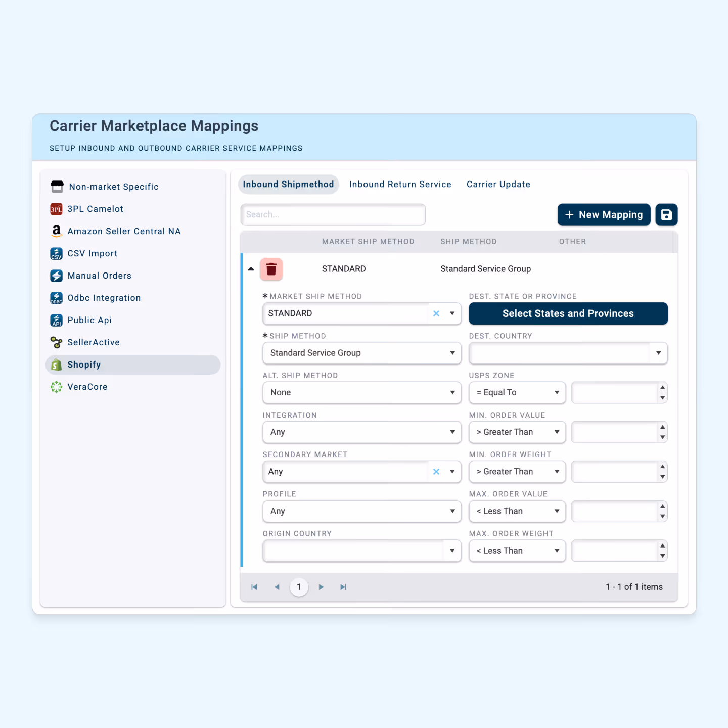This screenshot has height=728, width=728.
Task: Click the Manual Orders icon
Action: pos(56,276)
